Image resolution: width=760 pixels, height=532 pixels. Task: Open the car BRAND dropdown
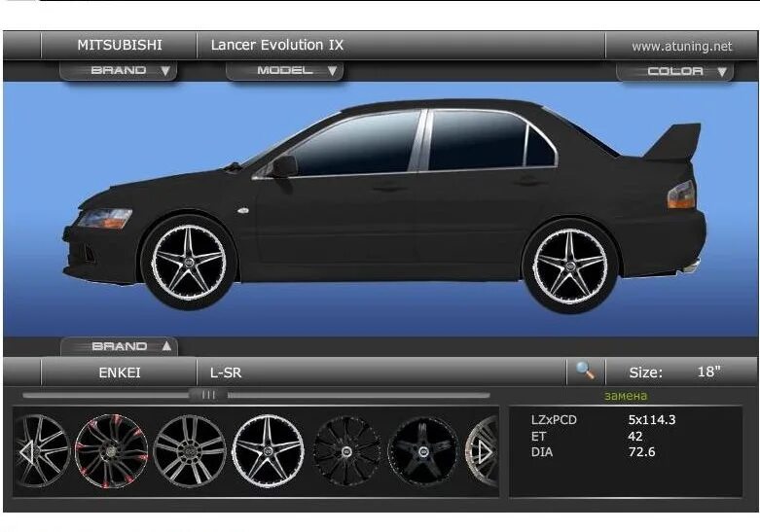(x=119, y=71)
